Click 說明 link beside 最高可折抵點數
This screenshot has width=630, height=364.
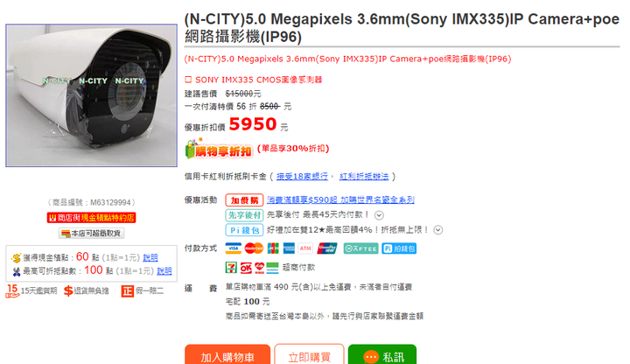(164, 271)
